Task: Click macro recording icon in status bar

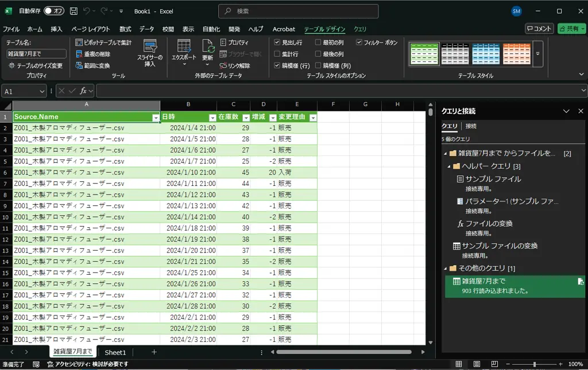Action: (36, 364)
